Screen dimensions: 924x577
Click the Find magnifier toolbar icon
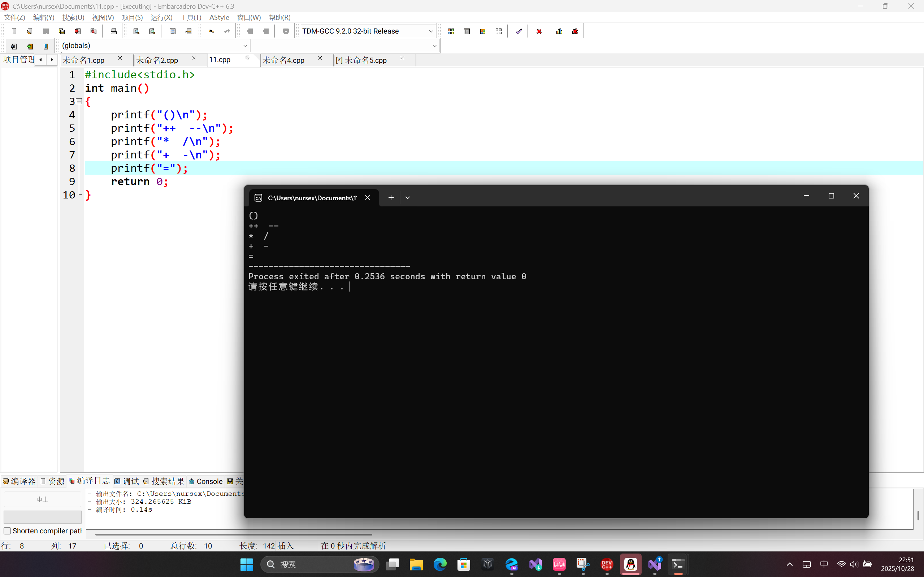click(136, 31)
